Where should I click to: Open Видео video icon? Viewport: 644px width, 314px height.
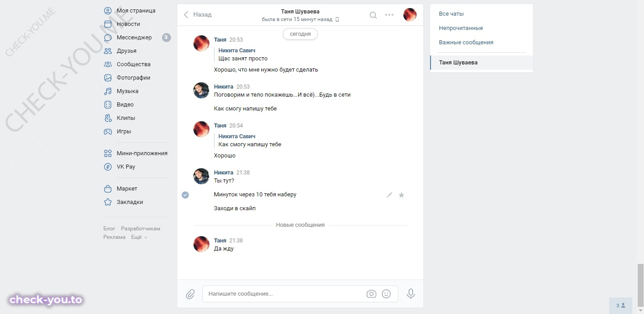coord(108,105)
